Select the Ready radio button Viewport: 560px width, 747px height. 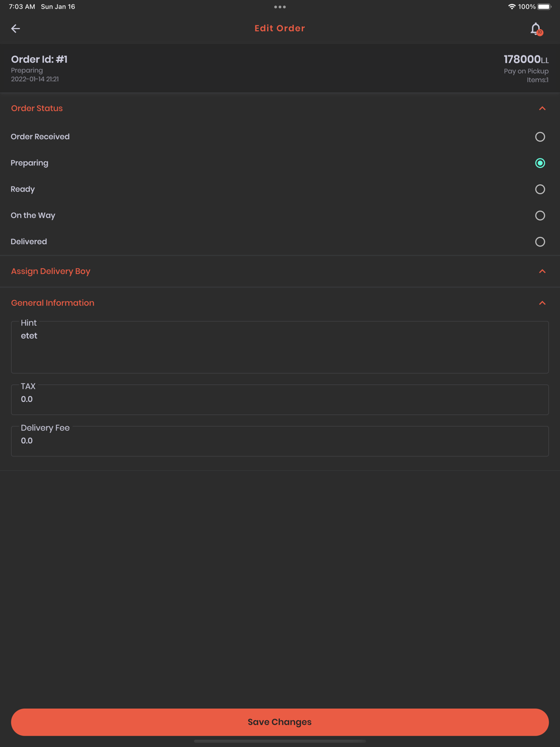pos(540,189)
